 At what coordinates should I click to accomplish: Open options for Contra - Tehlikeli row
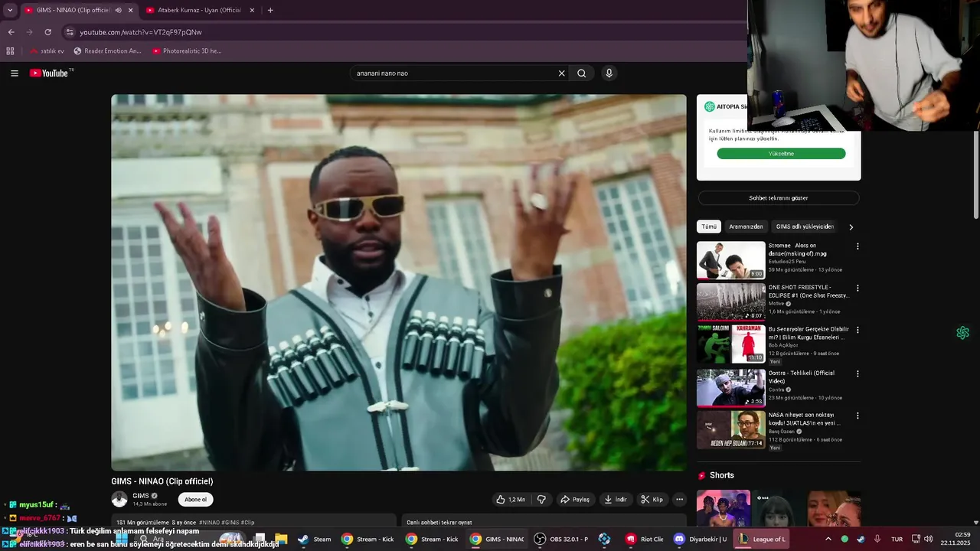pos(857,373)
